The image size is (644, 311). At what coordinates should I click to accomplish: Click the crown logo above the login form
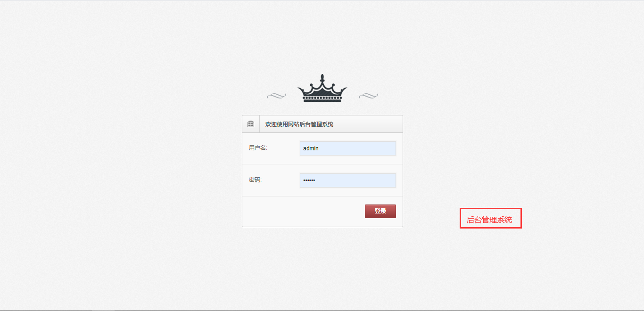click(322, 89)
